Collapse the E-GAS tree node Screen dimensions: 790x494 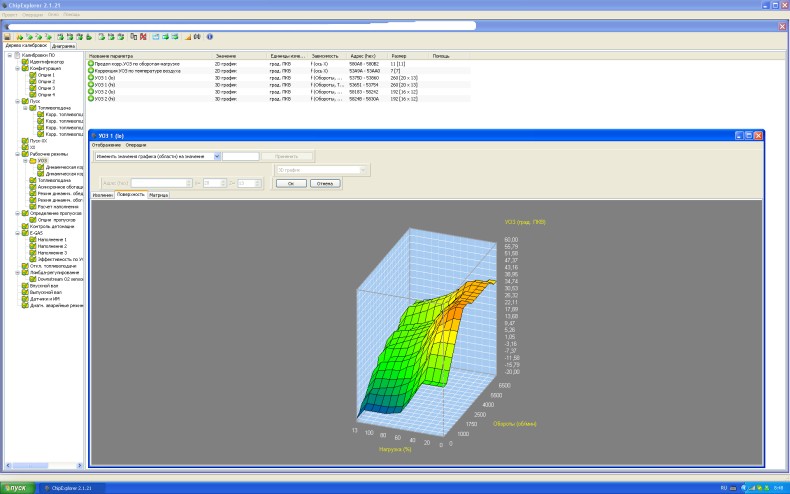20,233
